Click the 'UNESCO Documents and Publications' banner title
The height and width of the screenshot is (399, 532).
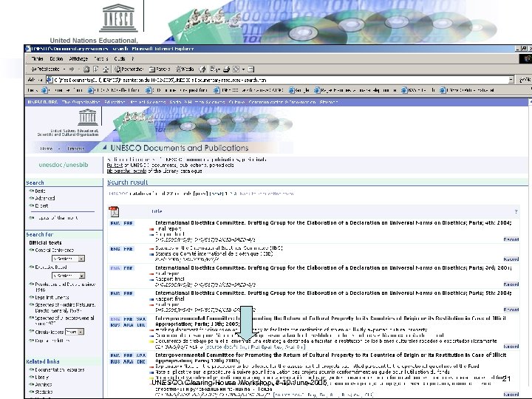[x=180, y=148]
